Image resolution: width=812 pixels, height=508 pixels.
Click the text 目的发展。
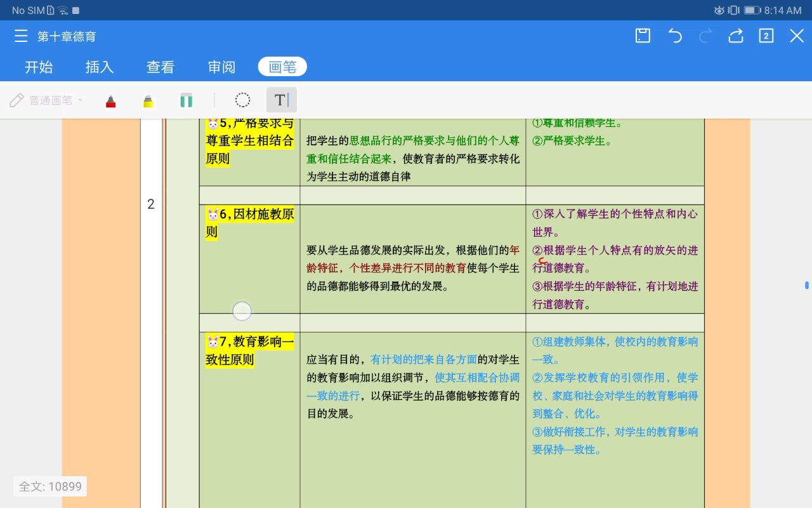pos(331,414)
